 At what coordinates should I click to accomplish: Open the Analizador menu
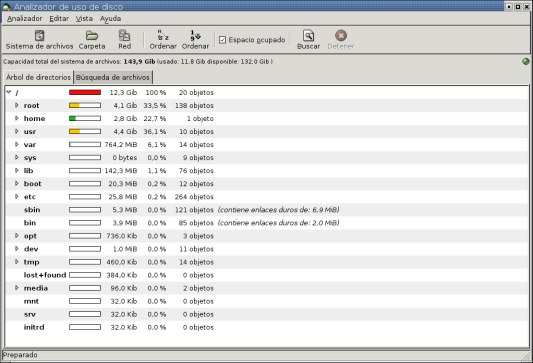click(x=25, y=19)
